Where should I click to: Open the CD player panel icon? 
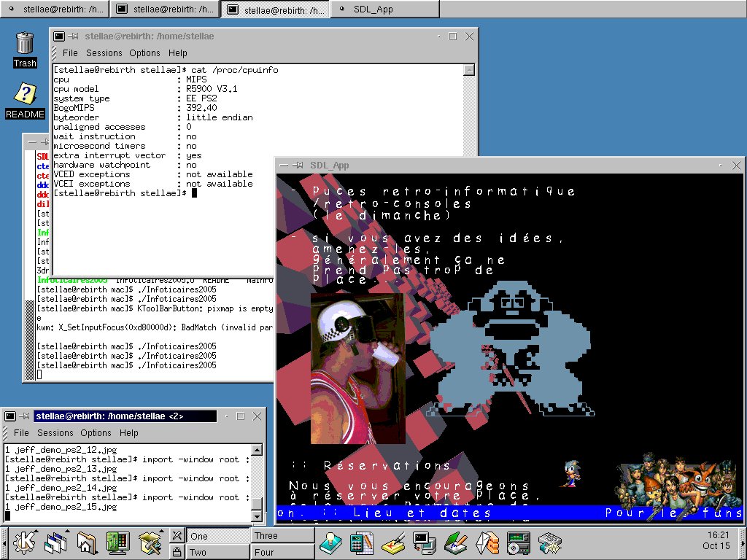pos(519,542)
